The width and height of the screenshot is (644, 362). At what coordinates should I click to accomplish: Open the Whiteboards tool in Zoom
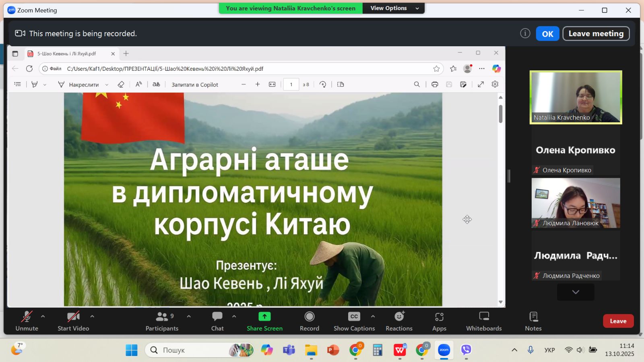click(x=483, y=321)
